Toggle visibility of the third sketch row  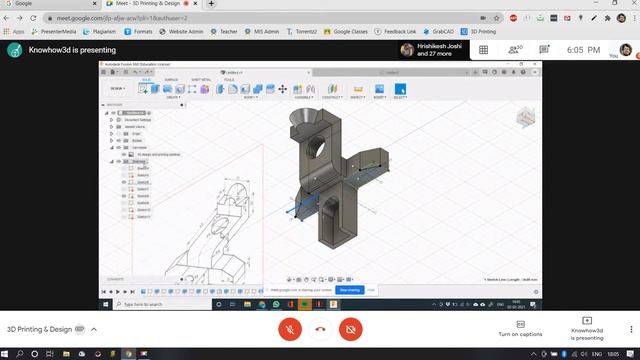(x=124, y=182)
